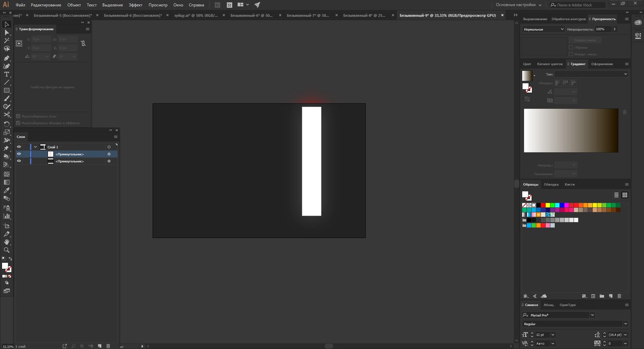Pick the Type tool
644x349 pixels.
coord(6,74)
